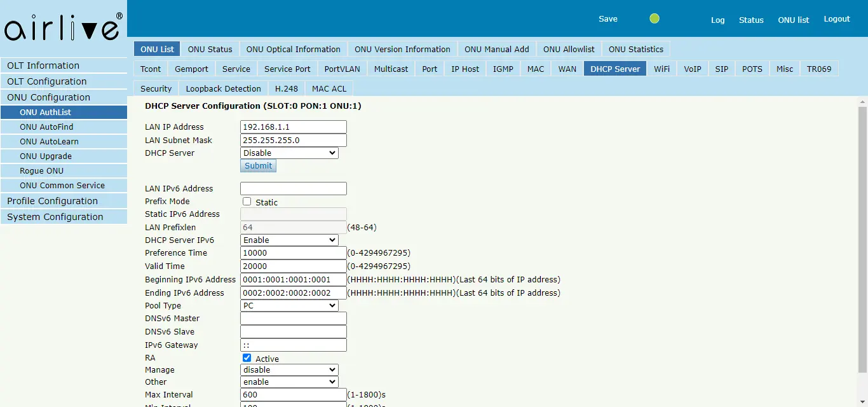Open the Pool Type dropdown
This screenshot has width=868, height=407.
tap(289, 305)
